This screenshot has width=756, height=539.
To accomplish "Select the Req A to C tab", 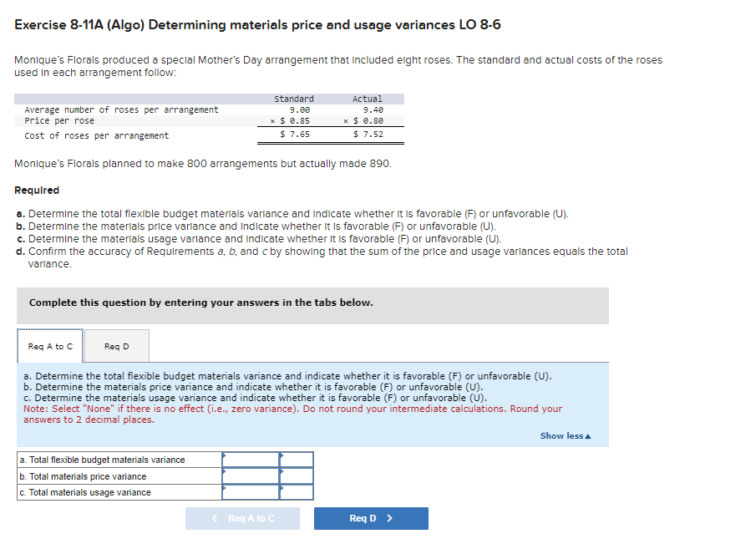I will [48, 345].
